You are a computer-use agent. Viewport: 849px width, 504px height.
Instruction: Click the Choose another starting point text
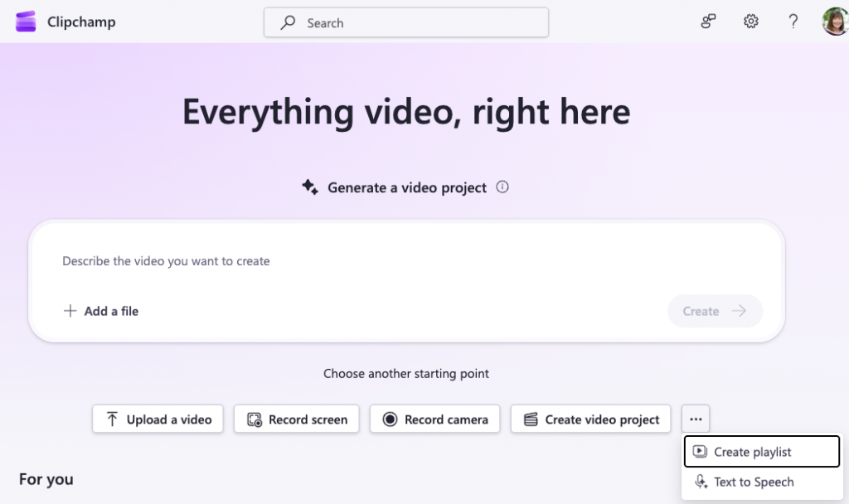point(406,374)
